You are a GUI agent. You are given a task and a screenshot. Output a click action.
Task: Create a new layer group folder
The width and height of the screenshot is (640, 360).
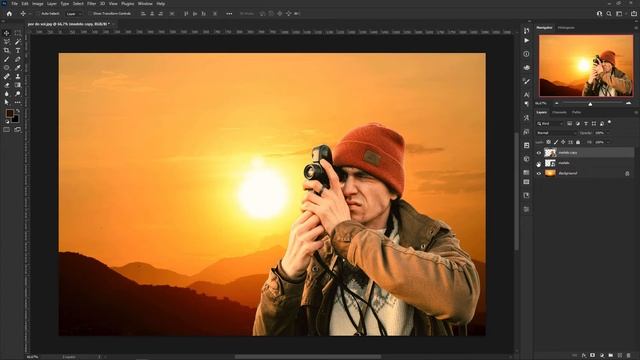(611, 356)
